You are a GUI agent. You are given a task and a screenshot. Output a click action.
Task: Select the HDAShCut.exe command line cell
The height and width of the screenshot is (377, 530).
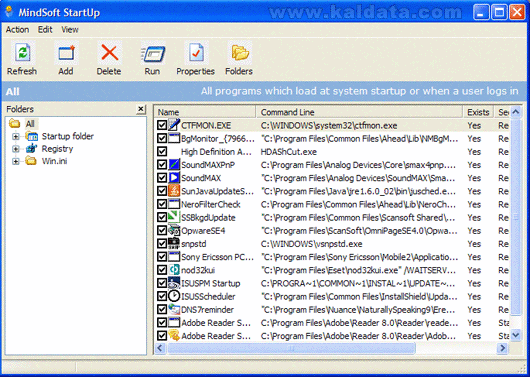pyautogui.click(x=288, y=152)
